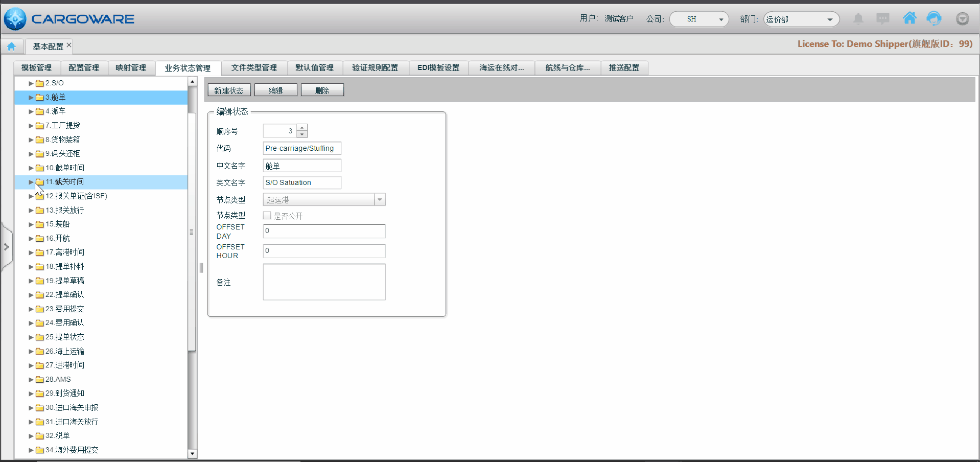
Task: Click the round dropdown menu icon in header
Action: tap(962, 19)
